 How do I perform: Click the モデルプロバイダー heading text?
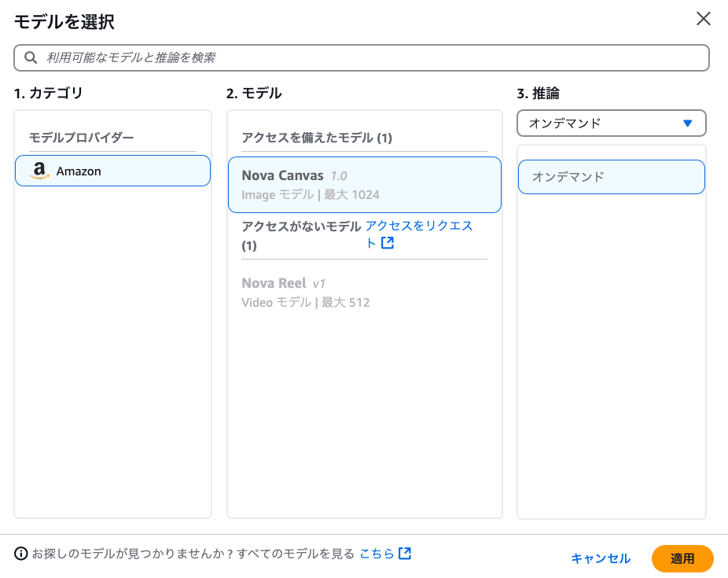click(x=81, y=138)
